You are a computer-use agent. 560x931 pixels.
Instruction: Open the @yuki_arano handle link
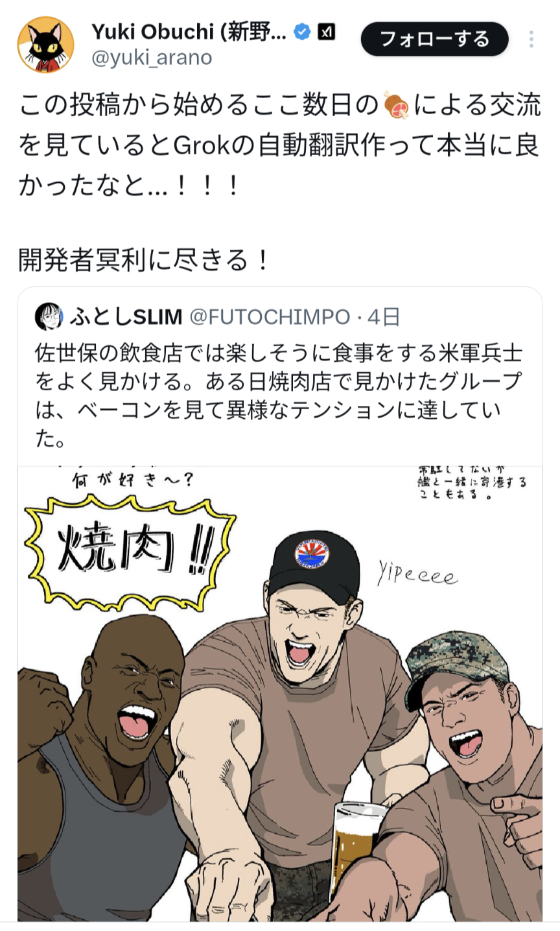[152, 58]
